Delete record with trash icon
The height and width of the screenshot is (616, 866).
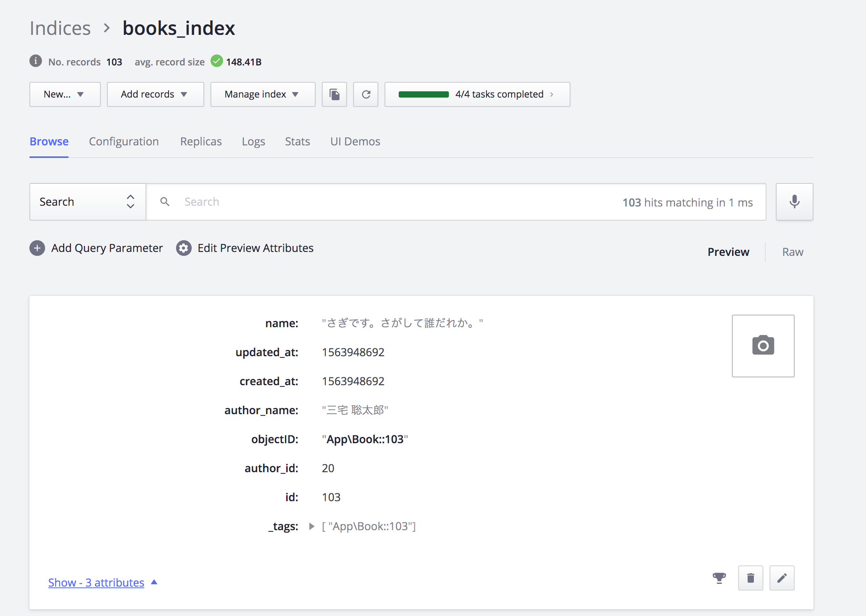750,578
